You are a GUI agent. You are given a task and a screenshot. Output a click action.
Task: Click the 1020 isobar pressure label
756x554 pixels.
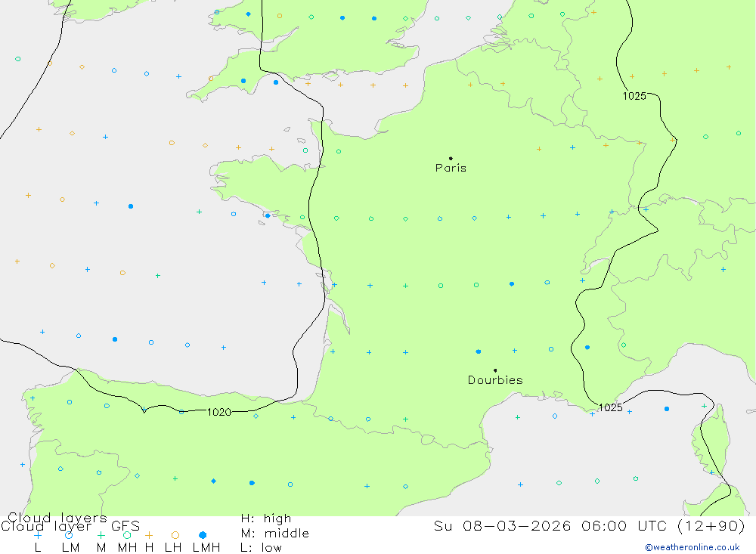pyautogui.click(x=219, y=412)
